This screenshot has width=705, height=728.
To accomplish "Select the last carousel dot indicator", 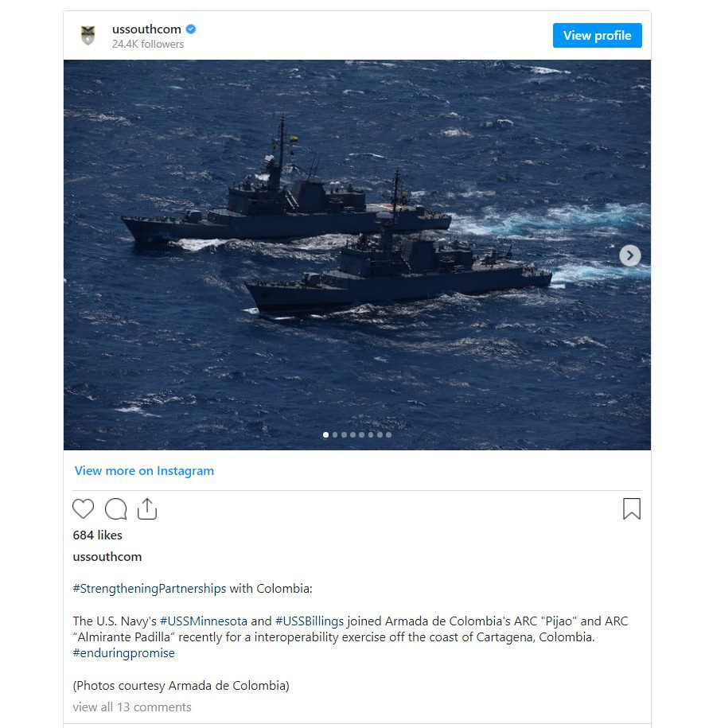I will pyautogui.click(x=389, y=435).
